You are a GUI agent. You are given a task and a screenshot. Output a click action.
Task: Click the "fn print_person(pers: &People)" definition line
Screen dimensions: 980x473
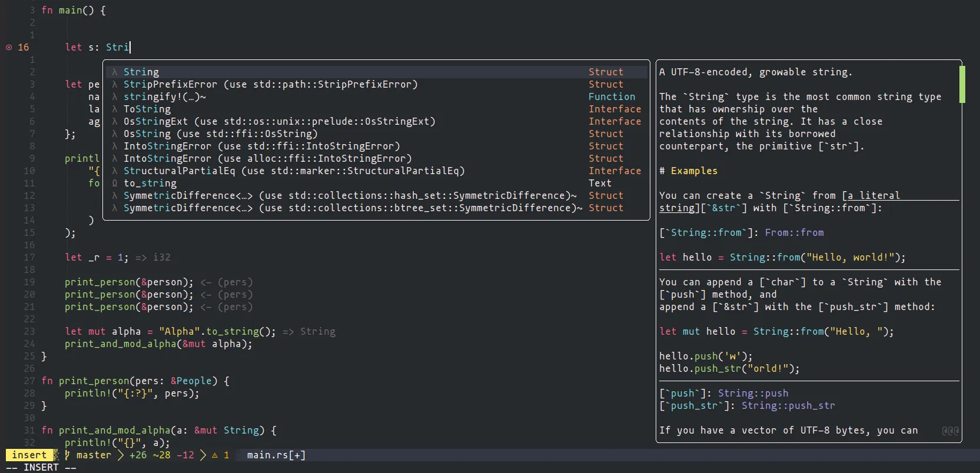135,381
